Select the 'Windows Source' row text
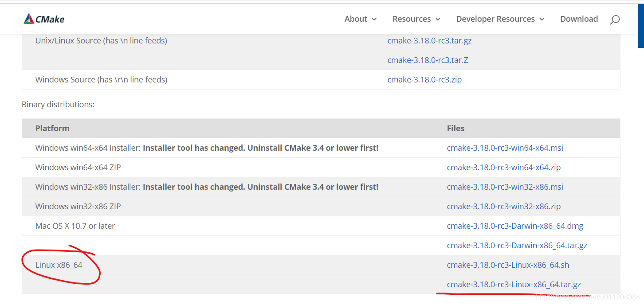Viewport: 644px width, 305px height. tap(101, 80)
